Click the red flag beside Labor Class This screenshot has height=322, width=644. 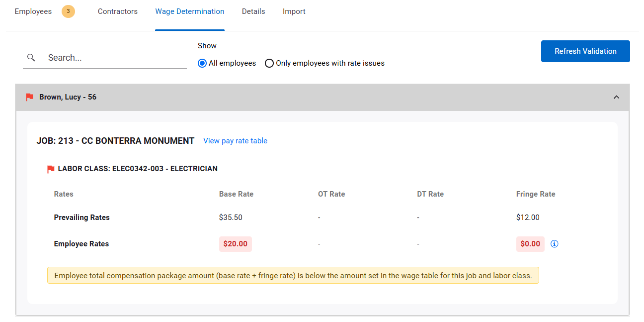pos(51,169)
